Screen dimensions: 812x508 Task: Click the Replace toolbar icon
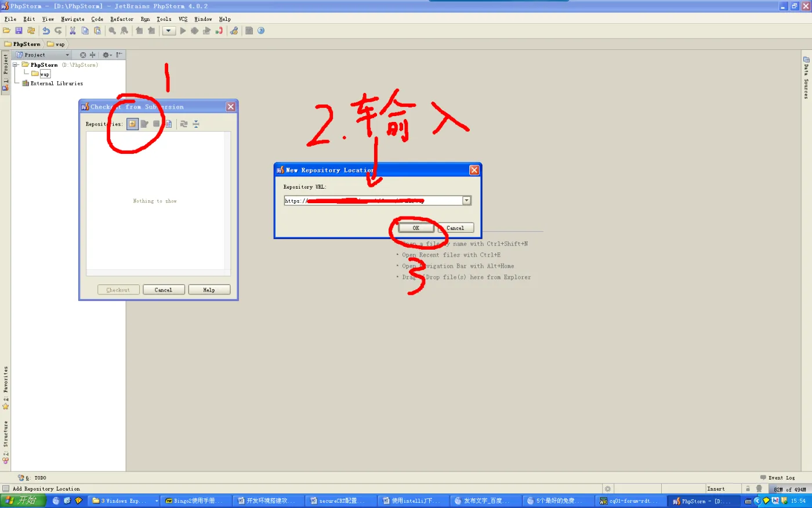coord(124,31)
